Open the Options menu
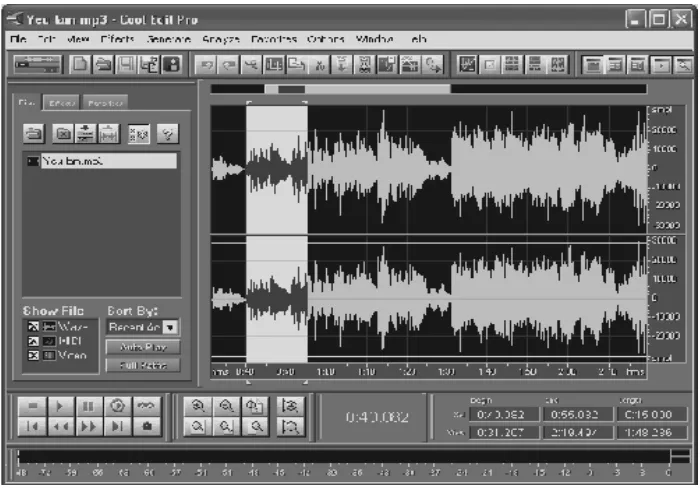This screenshot has width=700, height=488. pyautogui.click(x=325, y=39)
